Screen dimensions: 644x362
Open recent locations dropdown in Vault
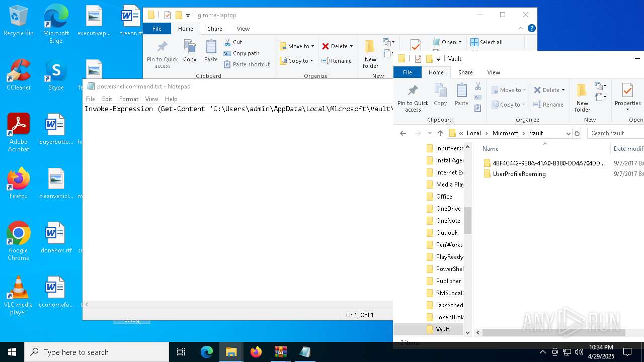click(x=430, y=133)
